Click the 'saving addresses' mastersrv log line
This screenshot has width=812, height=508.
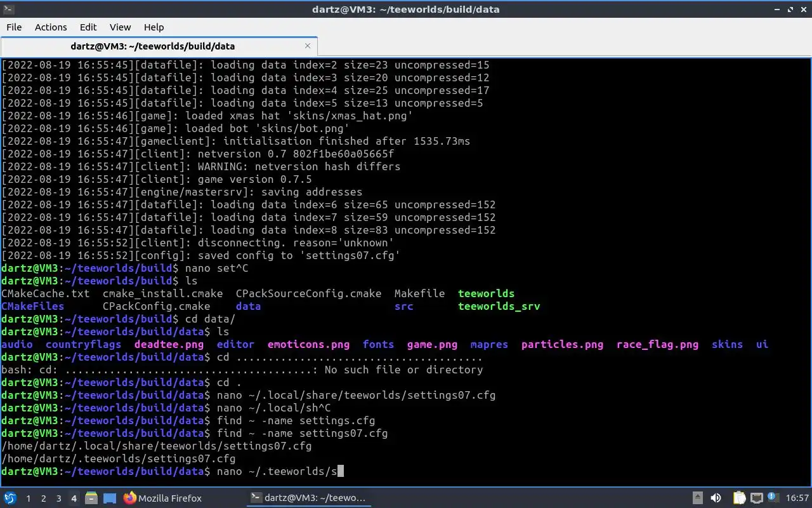[x=181, y=192]
